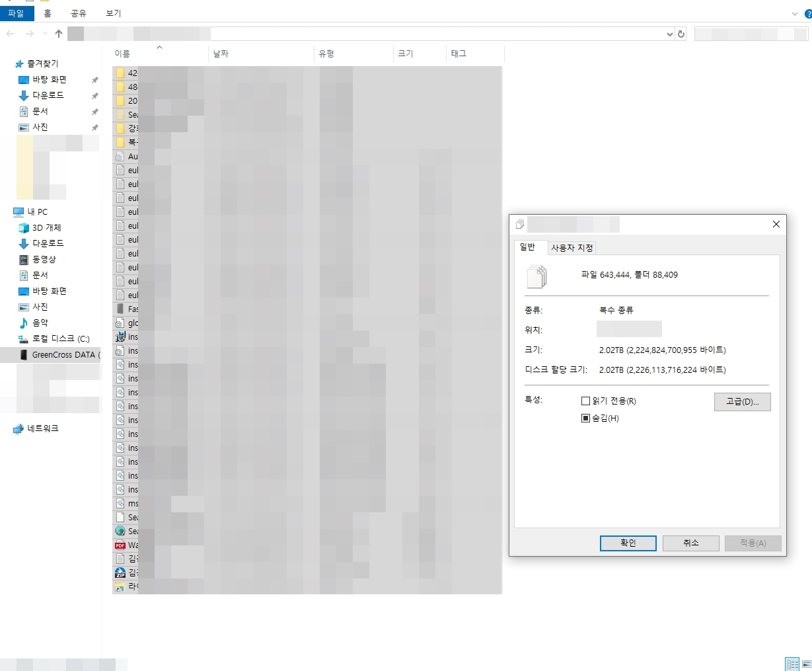The width and height of the screenshot is (812, 671).
Task: Go forward with the forward arrow
Action: click(29, 34)
